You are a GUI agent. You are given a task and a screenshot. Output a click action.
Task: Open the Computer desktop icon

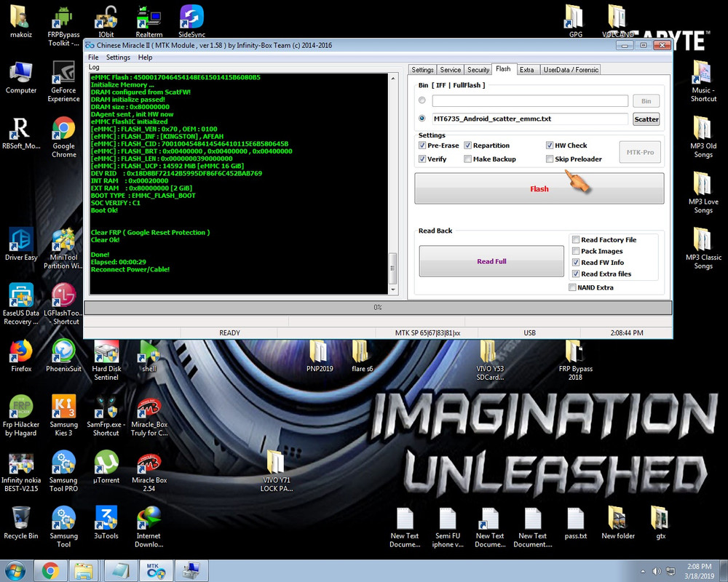click(x=21, y=77)
